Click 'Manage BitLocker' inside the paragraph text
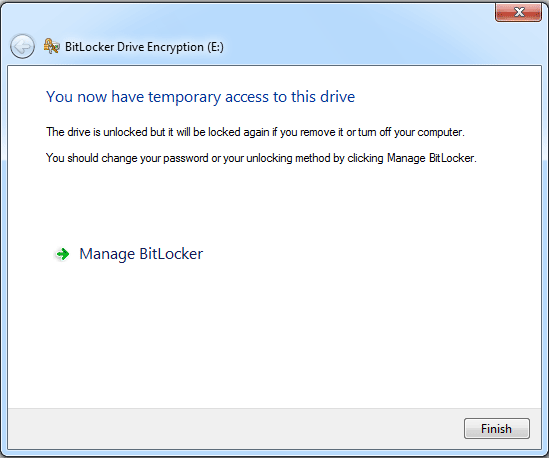Image resolution: width=549 pixels, height=458 pixels. 431,158
